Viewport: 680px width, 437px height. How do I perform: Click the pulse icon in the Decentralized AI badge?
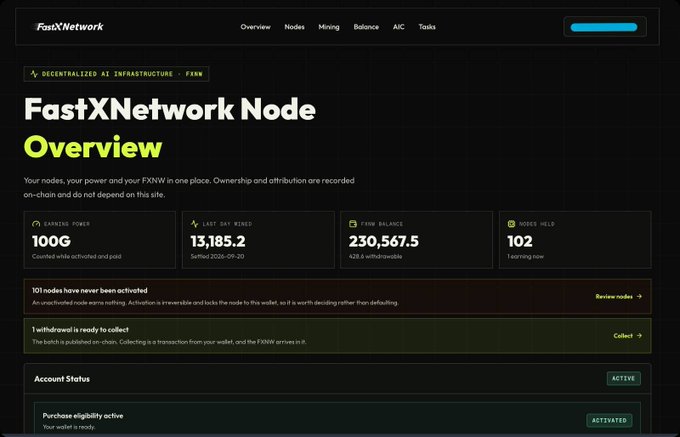pyautogui.click(x=34, y=74)
